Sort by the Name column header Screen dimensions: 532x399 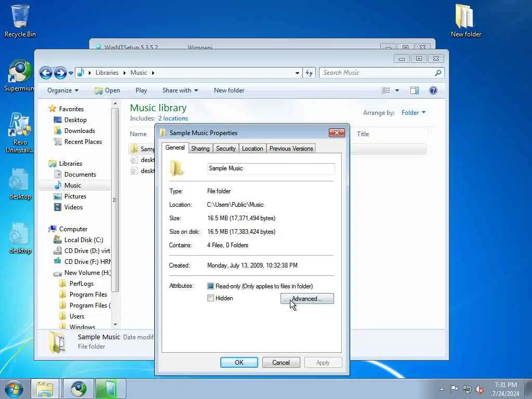[138, 134]
